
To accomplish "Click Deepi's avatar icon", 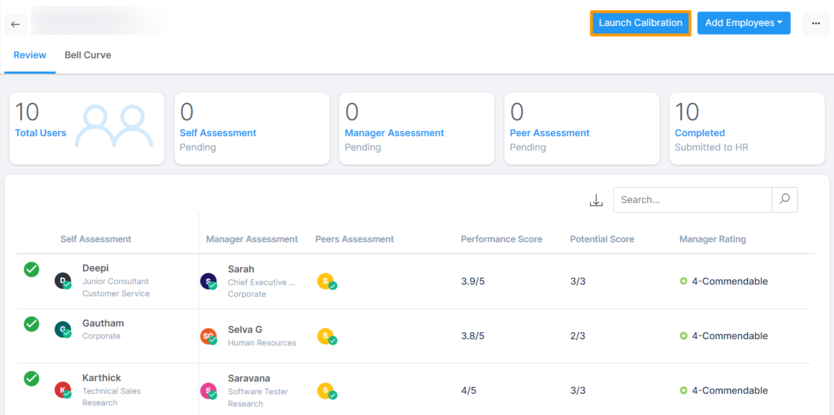I will click(x=63, y=281).
